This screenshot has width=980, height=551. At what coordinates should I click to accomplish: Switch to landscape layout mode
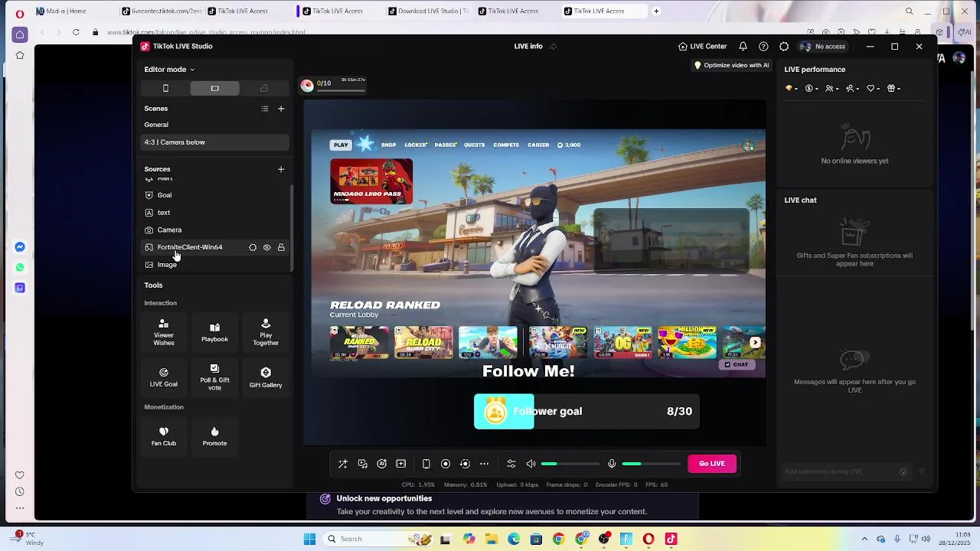215,89
